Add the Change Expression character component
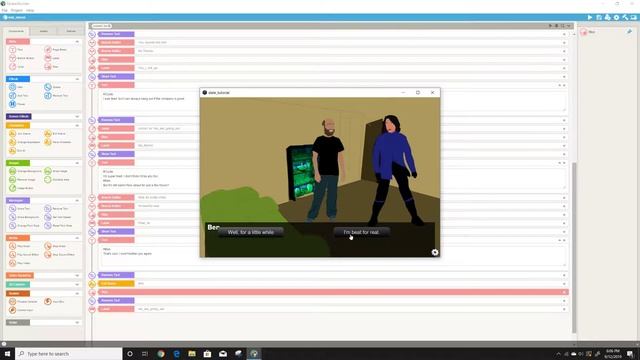This screenshot has width=640, height=360. (x=24, y=142)
